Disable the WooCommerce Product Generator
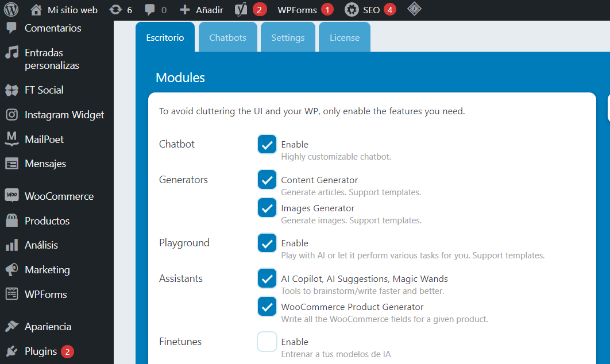 click(267, 306)
